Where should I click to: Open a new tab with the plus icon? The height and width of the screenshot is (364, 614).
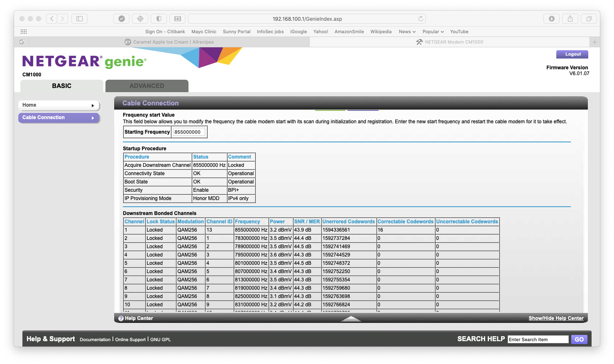[594, 42]
